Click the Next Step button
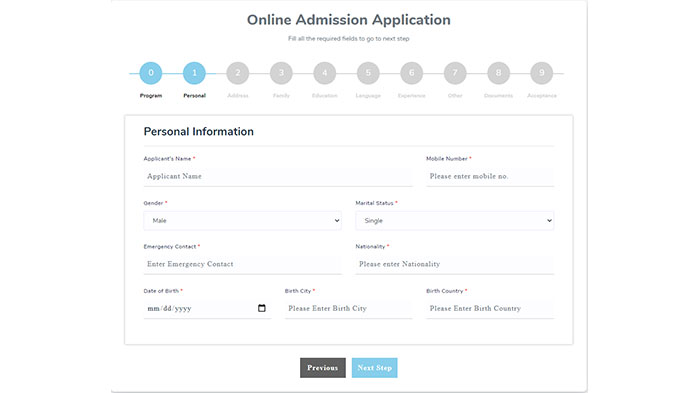The width and height of the screenshot is (700, 393). 375,368
